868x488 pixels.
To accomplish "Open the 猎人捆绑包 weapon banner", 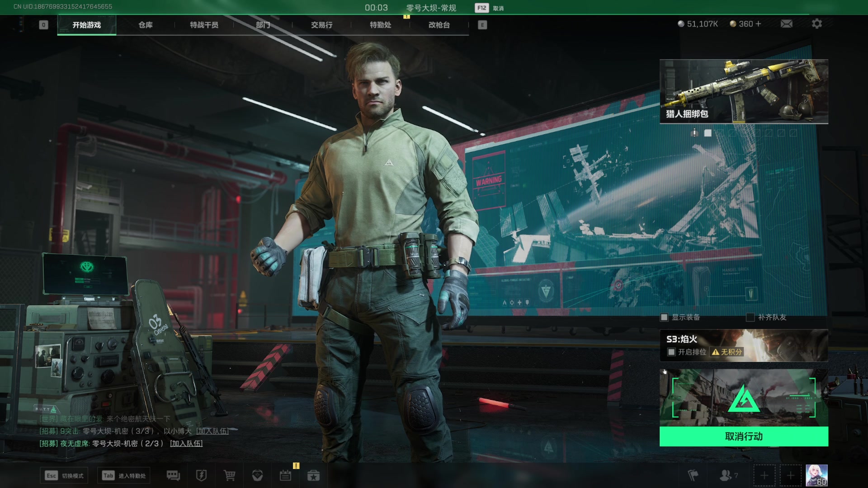I will [744, 92].
